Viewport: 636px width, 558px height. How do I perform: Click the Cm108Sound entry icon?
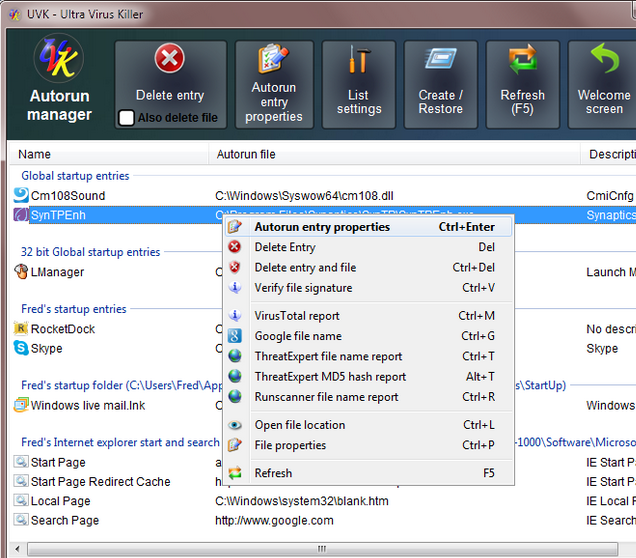pyautogui.click(x=21, y=195)
